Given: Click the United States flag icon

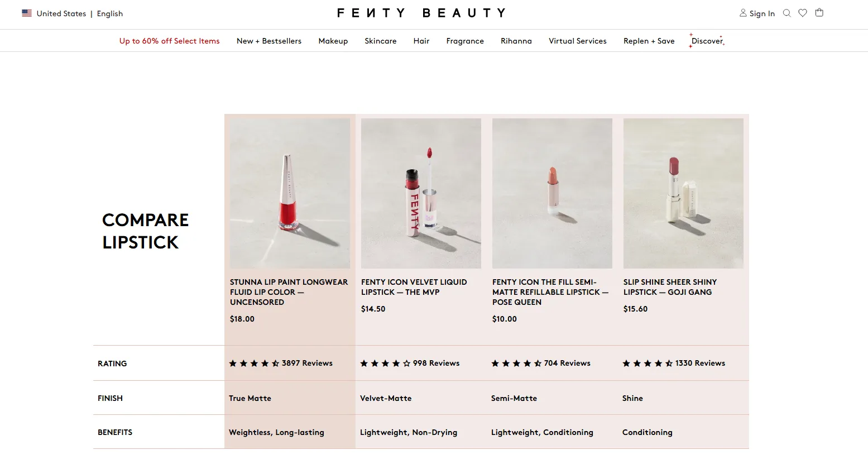Looking at the screenshot, I should tap(26, 12).
